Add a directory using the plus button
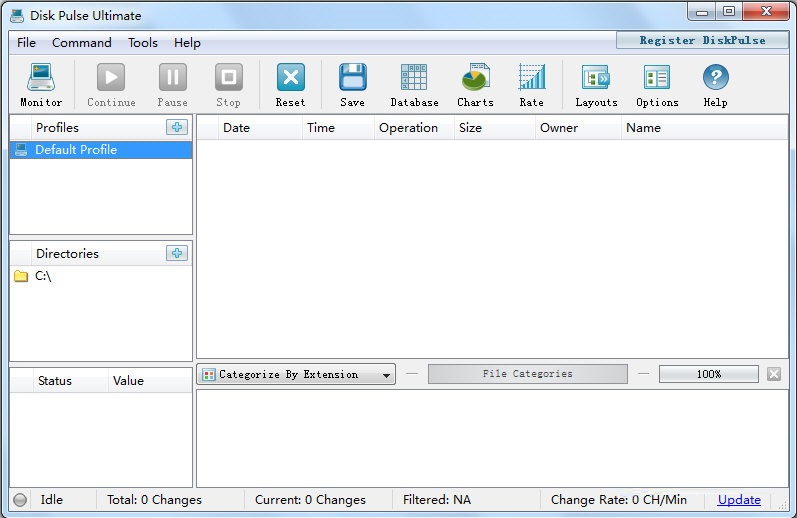This screenshot has width=797, height=518. click(177, 253)
